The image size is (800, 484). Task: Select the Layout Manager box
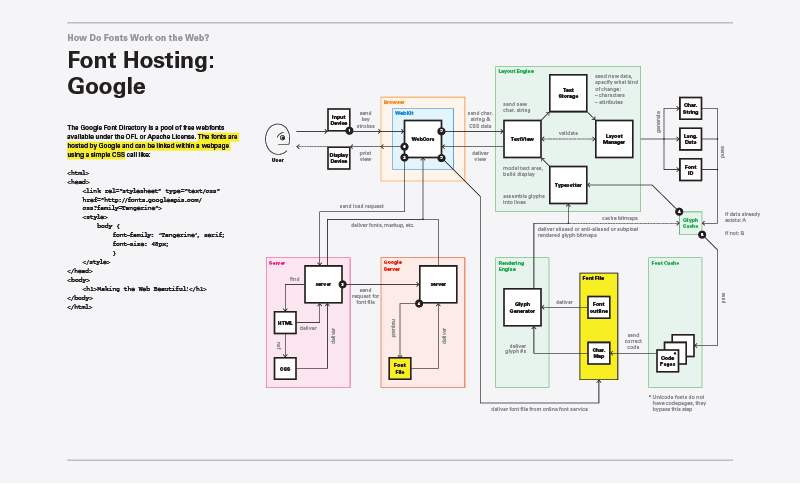(614, 139)
